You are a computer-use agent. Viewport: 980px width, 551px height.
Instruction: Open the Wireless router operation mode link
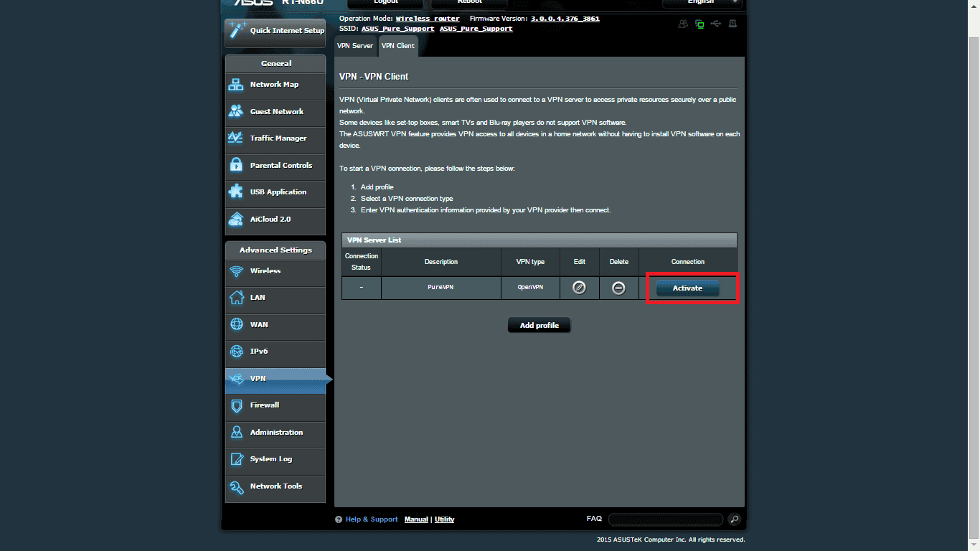tap(428, 19)
